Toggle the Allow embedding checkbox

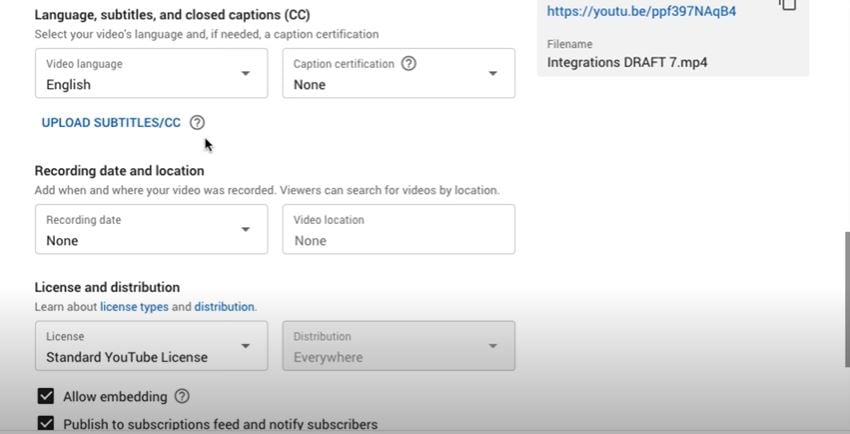(45, 397)
